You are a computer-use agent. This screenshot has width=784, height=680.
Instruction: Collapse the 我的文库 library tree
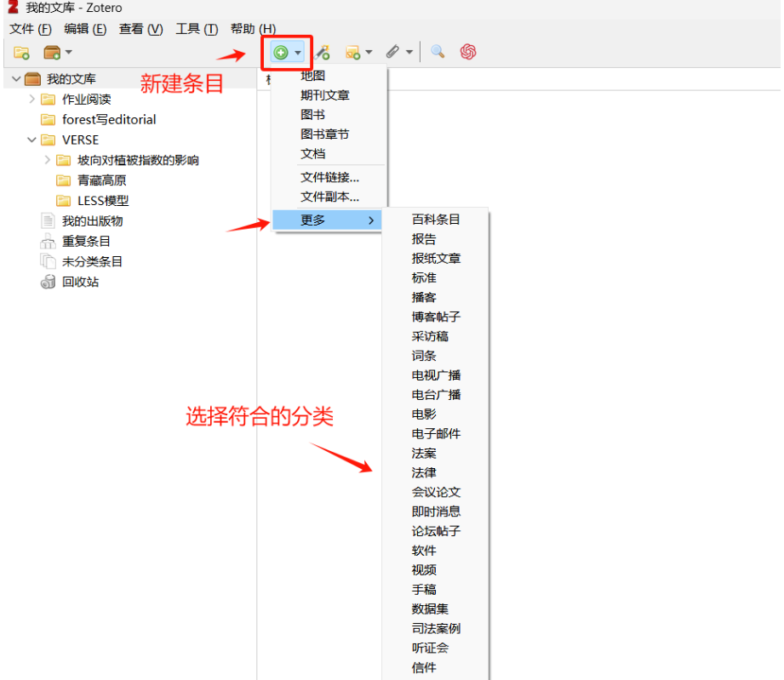pos(16,79)
